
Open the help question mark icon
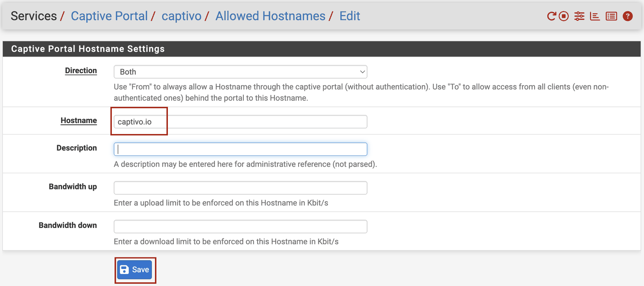coord(627,16)
